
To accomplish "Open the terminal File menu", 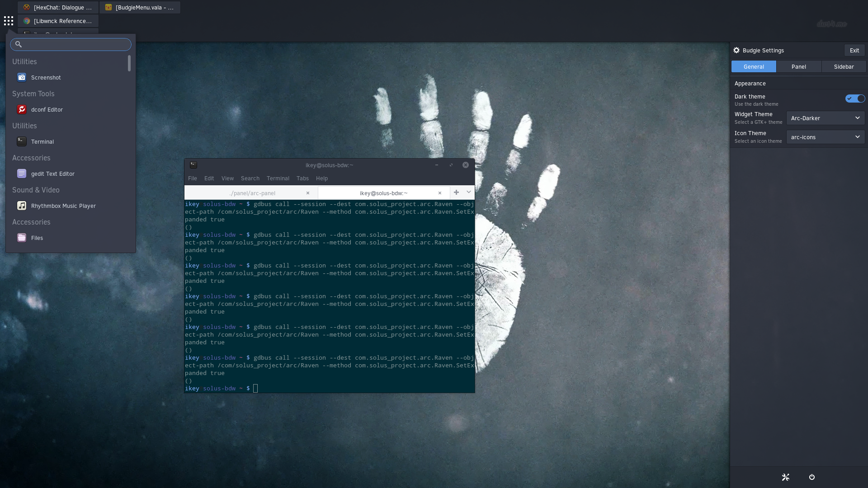I will tap(193, 178).
